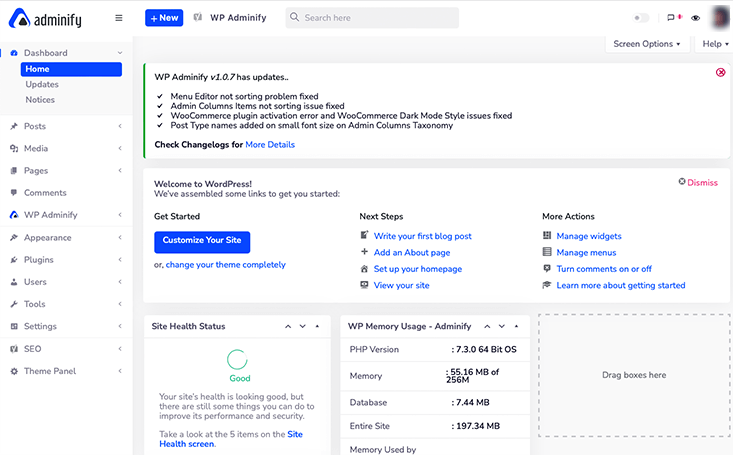Open the Help dropdown
Viewport: 733px width, 455px height.
(x=715, y=44)
